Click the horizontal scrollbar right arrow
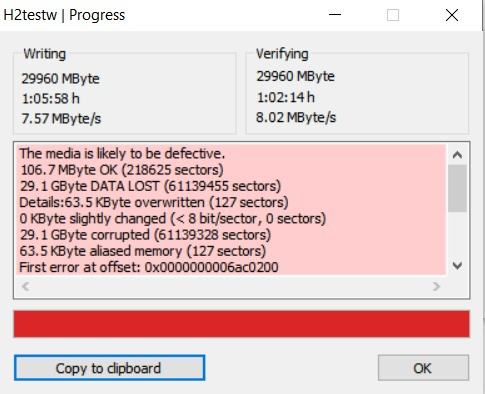Screen dimensions: 485x394 click(436, 286)
